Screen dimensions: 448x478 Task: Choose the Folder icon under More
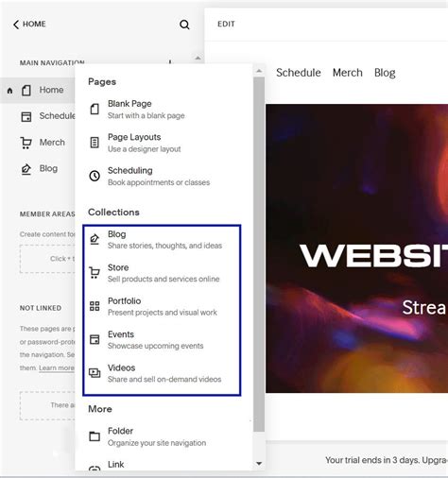(95, 436)
